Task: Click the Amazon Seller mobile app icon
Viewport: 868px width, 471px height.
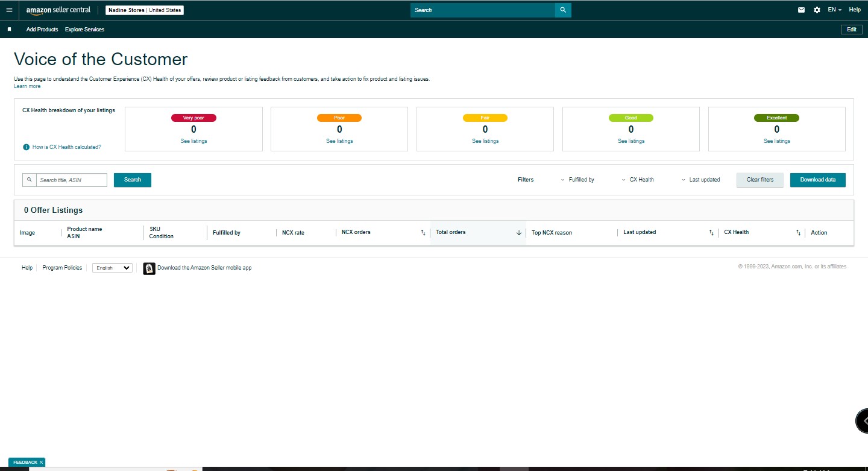Action: point(149,268)
